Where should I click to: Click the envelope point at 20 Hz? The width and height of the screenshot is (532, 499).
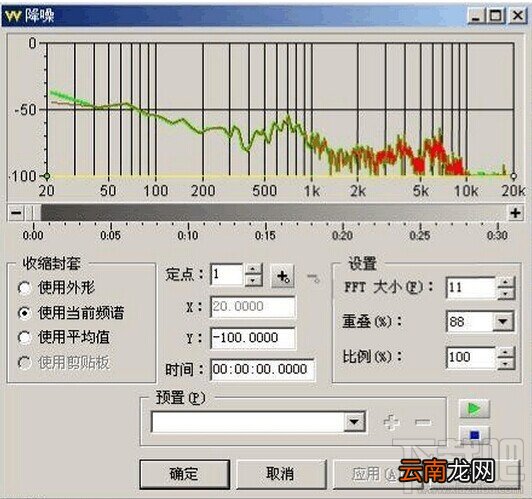pyautogui.click(x=47, y=176)
